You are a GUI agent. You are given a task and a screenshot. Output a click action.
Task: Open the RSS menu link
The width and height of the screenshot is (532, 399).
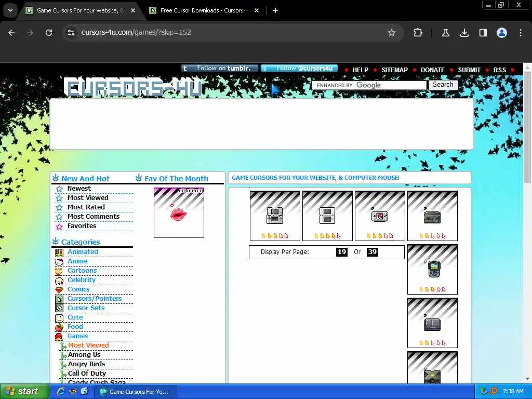pyautogui.click(x=499, y=70)
